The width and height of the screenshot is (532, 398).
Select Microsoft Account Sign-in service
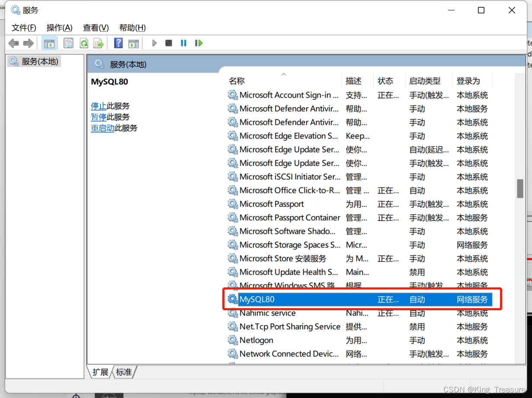pyautogui.click(x=359, y=95)
